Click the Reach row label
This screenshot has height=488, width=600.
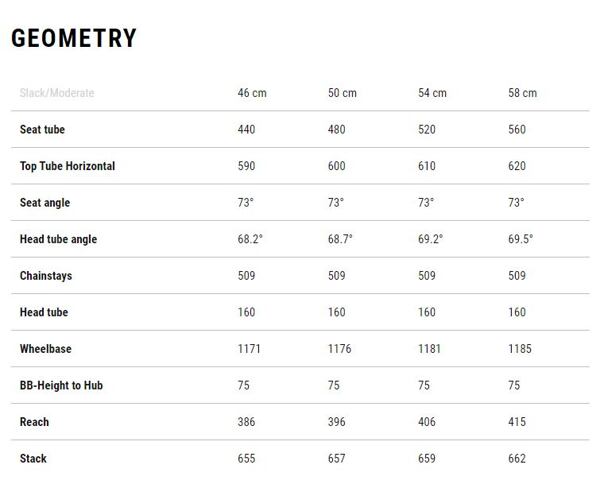point(34,422)
